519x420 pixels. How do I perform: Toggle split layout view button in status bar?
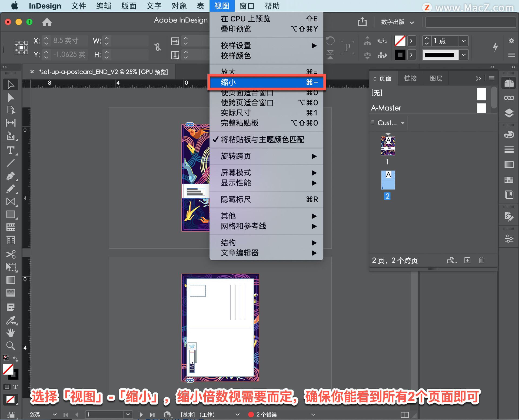405,415
